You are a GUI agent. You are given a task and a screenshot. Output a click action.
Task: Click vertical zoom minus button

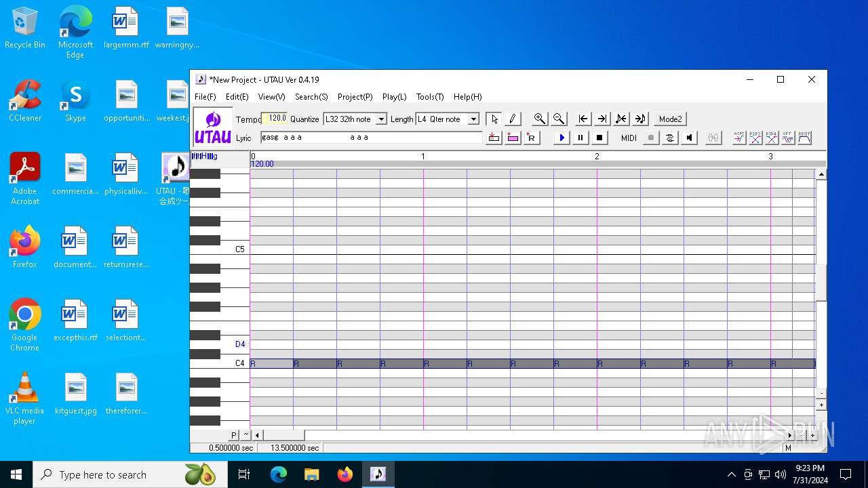821,393
